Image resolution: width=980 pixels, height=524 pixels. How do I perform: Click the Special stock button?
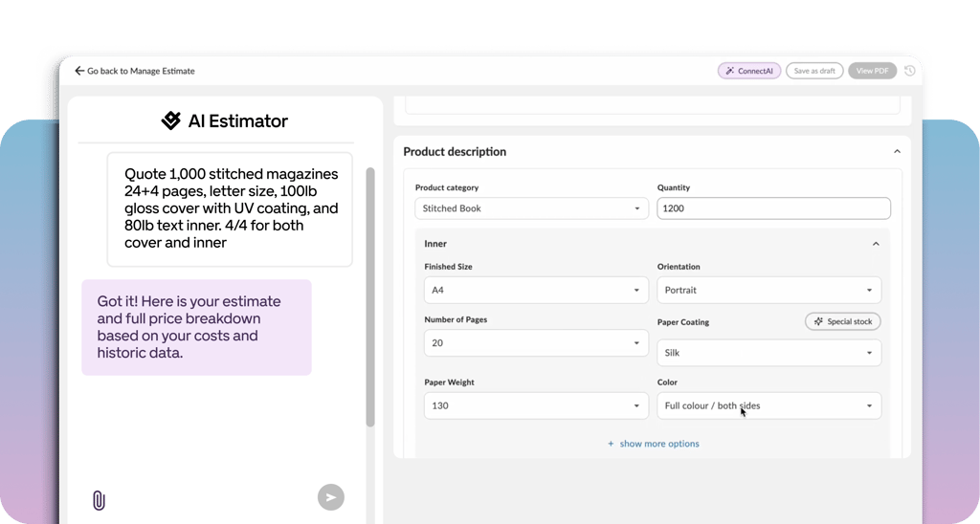point(842,321)
